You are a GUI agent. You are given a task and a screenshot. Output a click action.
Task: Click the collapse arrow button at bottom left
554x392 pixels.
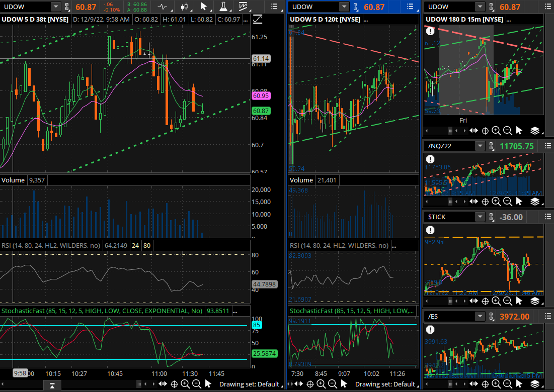52,385
